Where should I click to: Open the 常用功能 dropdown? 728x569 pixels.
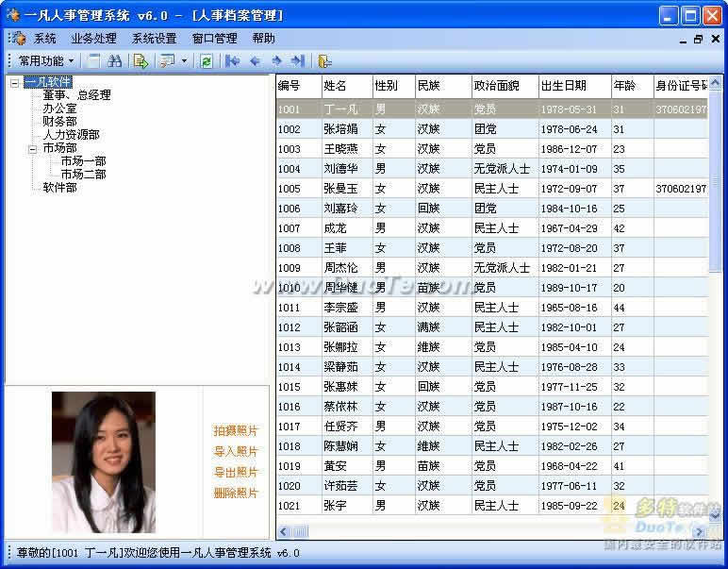pos(45,60)
